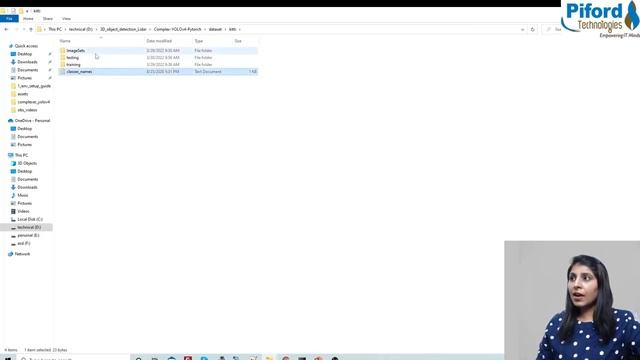
Task: Expand chevron after dataset breadcrumb
Action: pyautogui.click(x=225, y=29)
